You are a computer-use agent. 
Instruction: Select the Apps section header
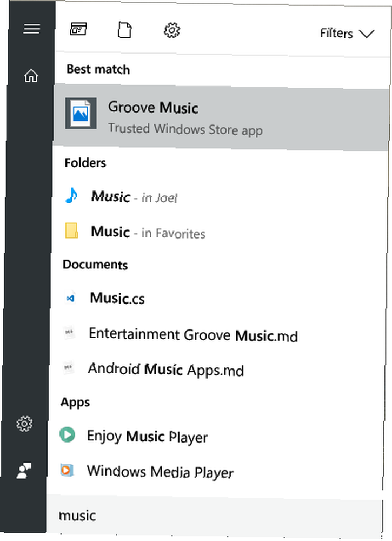pyautogui.click(x=75, y=403)
